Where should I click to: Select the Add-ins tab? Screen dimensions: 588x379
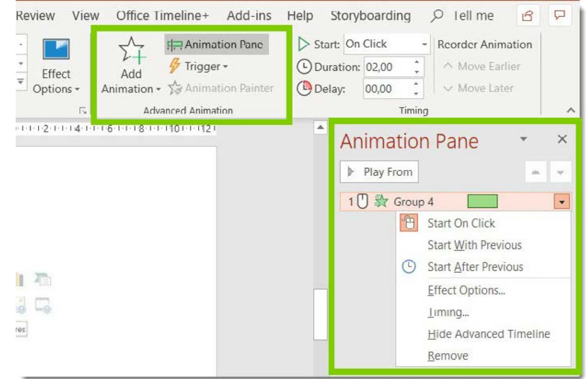click(x=249, y=16)
